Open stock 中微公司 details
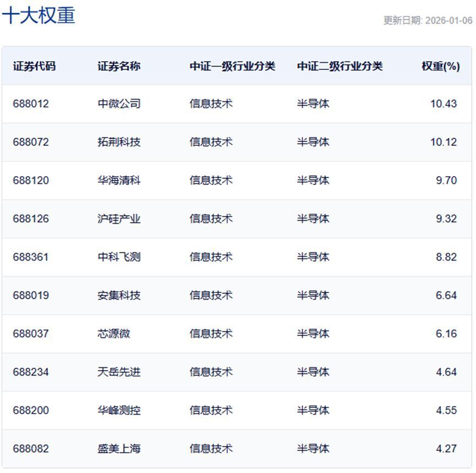 point(118,103)
